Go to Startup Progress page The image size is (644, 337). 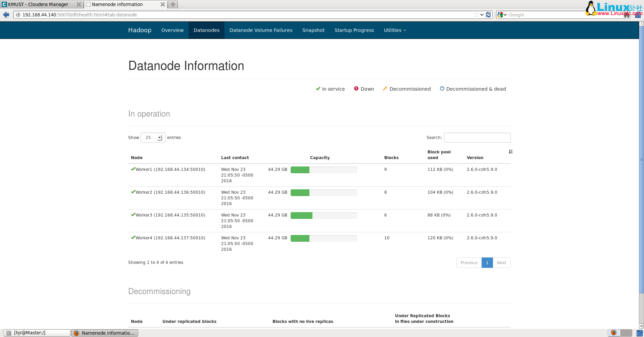tap(354, 30)
